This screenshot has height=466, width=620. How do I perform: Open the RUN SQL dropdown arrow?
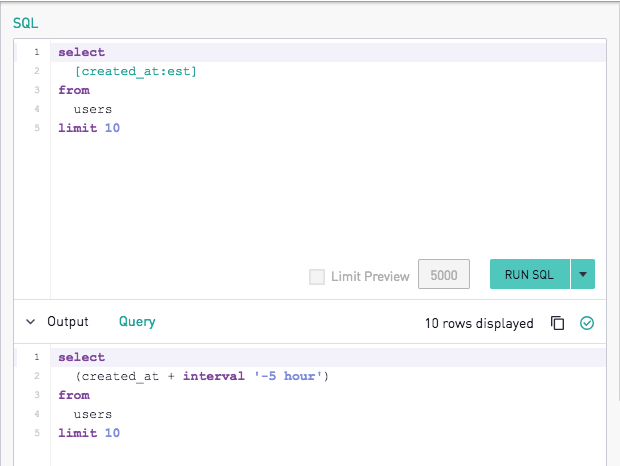(x=583, y=274)
